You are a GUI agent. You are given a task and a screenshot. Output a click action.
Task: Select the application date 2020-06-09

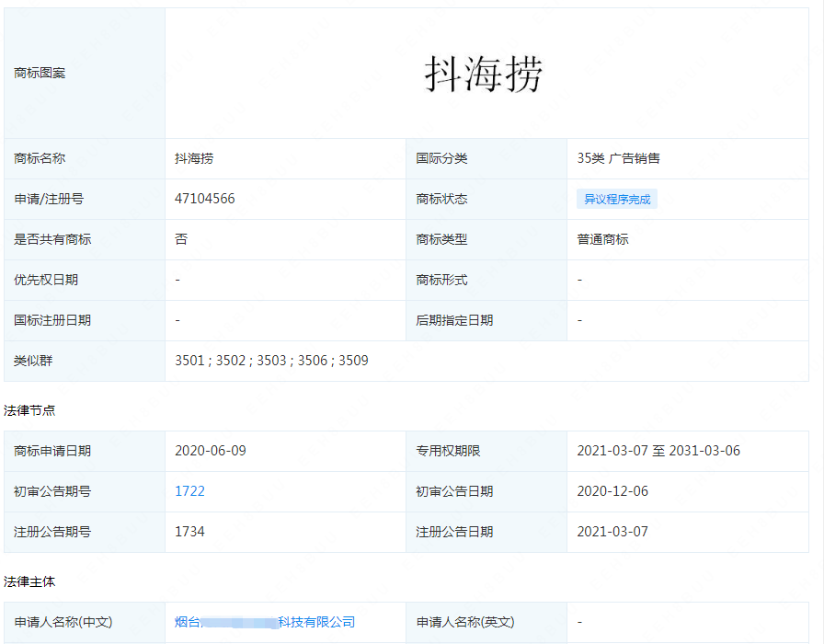tap(211, 451)
